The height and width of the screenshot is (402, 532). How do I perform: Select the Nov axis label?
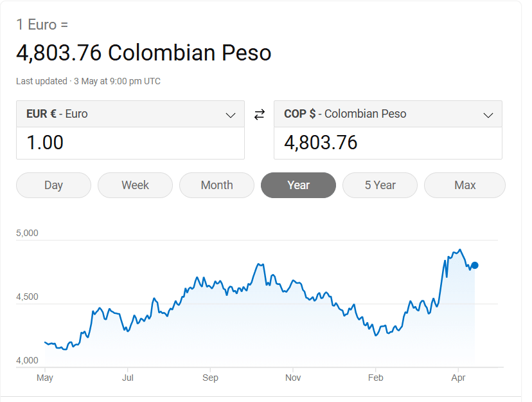click(293, 378)
